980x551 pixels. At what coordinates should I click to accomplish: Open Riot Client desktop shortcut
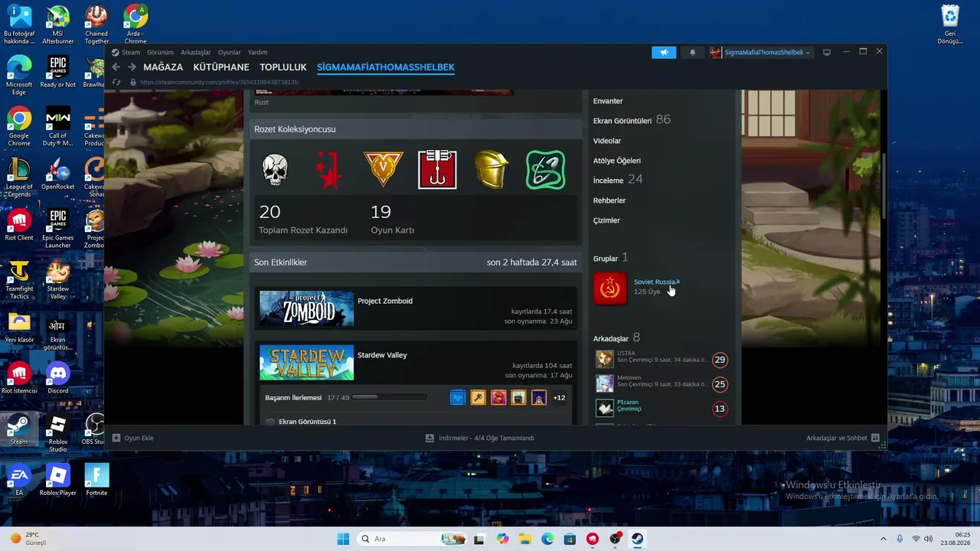tap(18, 226)
